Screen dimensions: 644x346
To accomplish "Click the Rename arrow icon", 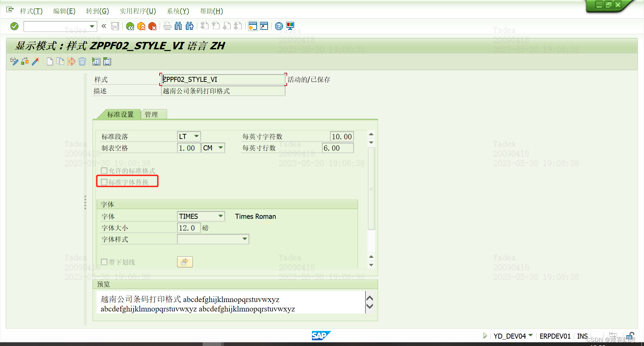I will tap(71, 61).
